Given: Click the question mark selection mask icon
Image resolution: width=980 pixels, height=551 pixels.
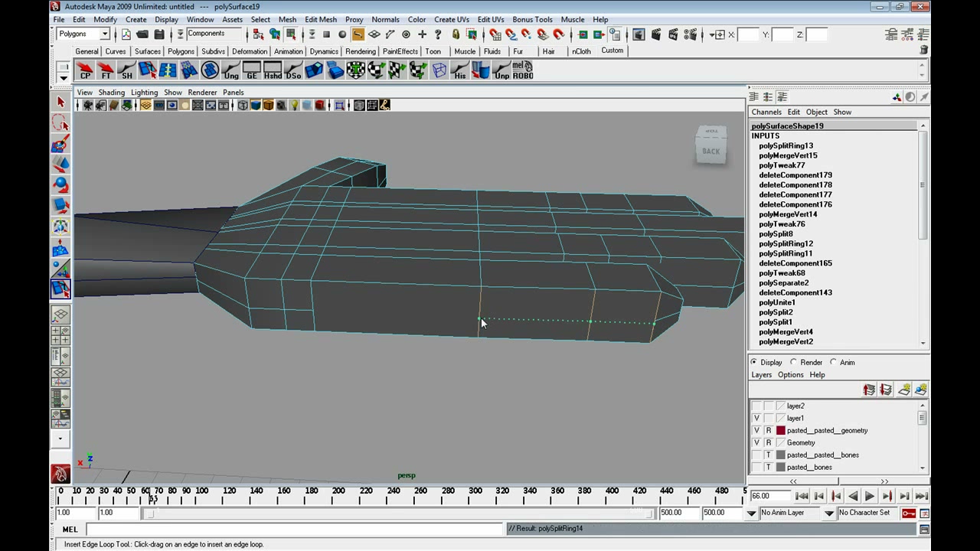Looking at the screenshot, I should tap(438, 34).
